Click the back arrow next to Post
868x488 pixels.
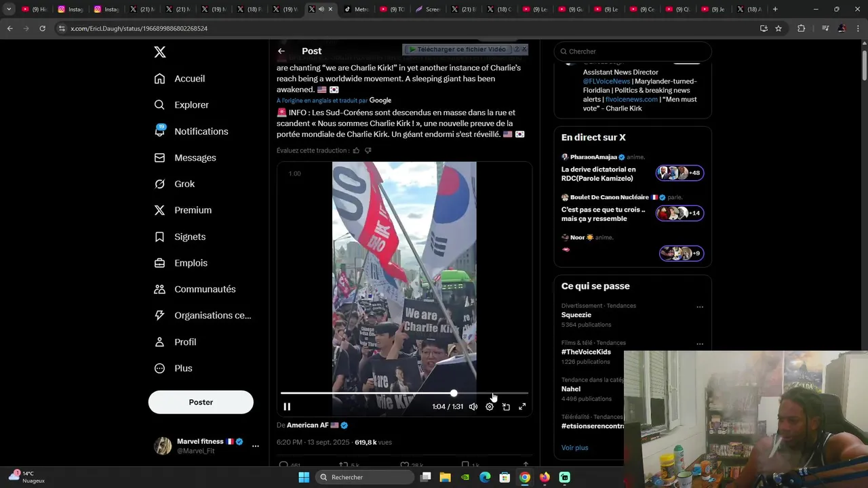(281, 51)
